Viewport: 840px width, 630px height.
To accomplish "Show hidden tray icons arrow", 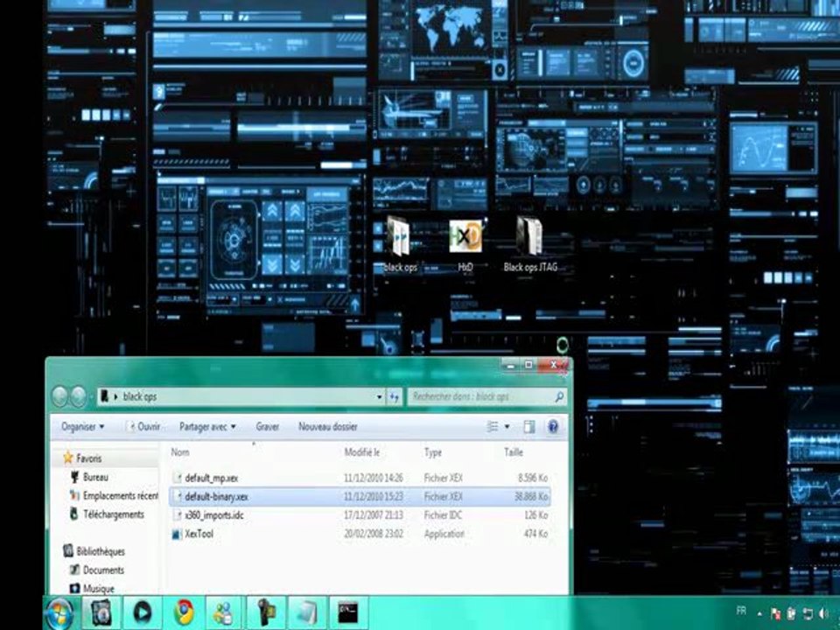I will click(759, 614).
